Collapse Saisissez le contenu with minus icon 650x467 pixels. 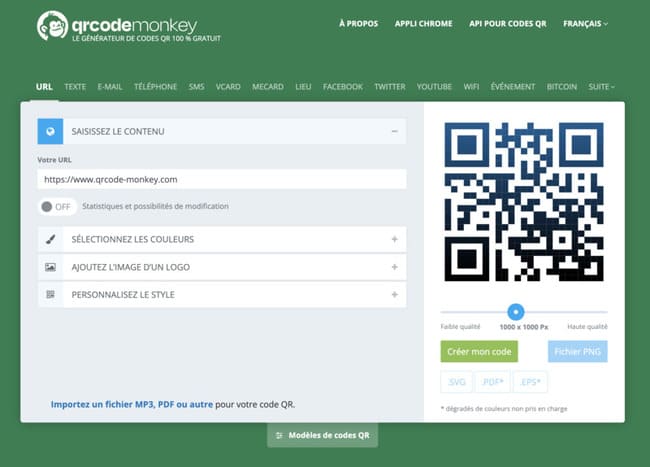(394, 131)
